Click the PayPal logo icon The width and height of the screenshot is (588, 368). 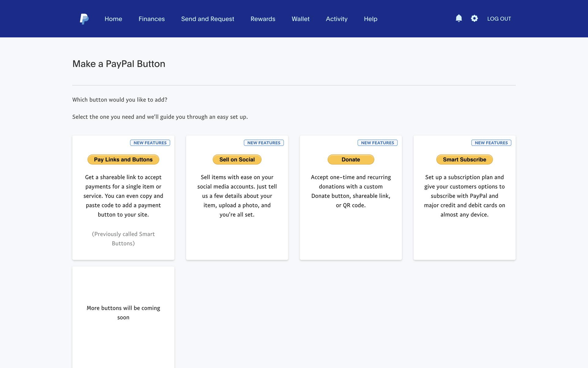pyautogui.click(x=84, y=19)
